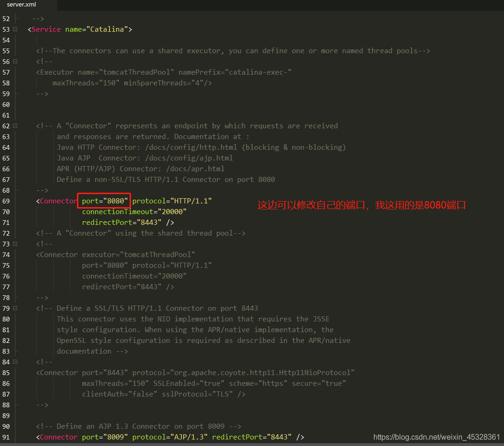The width and height of the screenshot is (504, 446).
Task: Click the shared executor comment on line 55
Action: (x=233, y=51)
